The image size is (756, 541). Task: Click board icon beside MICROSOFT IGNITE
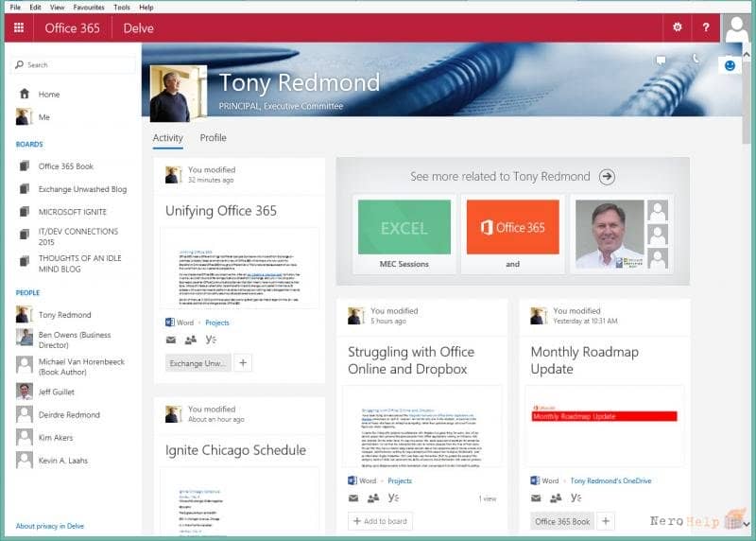(x=25, y=212)
